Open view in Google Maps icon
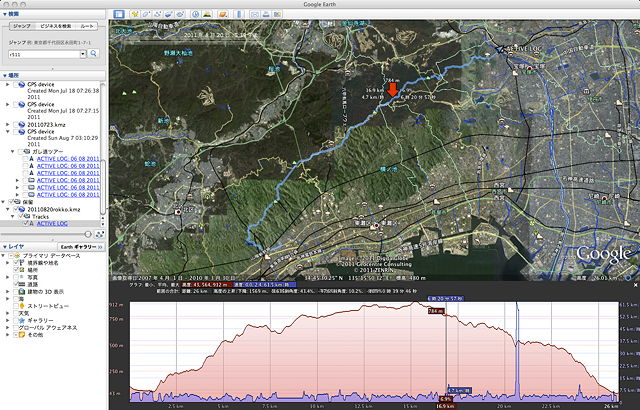640x410 pixels. (278, 14)
